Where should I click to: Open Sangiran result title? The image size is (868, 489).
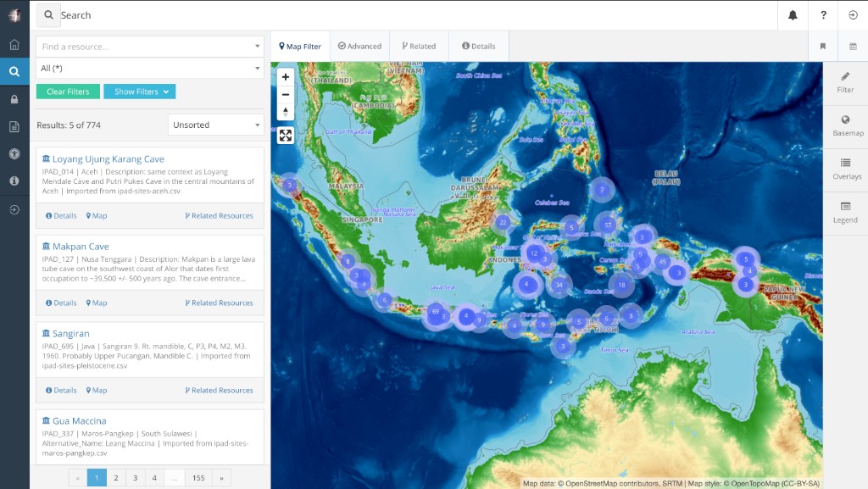coord(70,334)
